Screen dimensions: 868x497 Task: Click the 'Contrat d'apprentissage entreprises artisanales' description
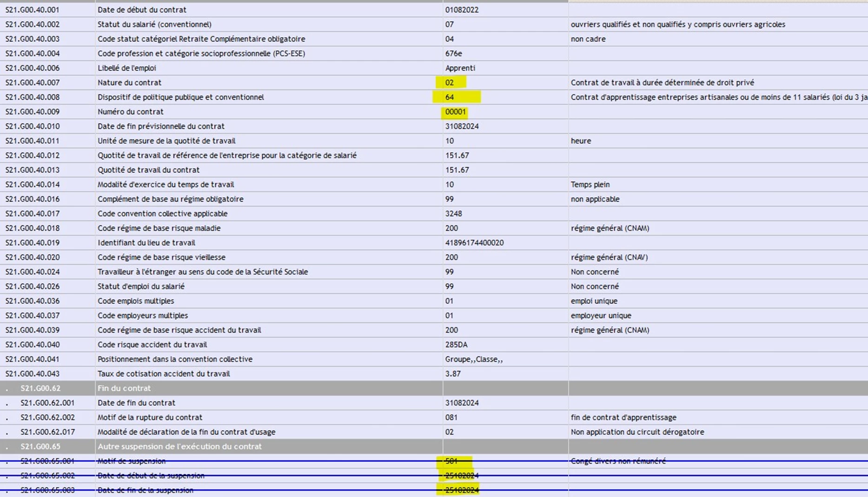[719, 97]
